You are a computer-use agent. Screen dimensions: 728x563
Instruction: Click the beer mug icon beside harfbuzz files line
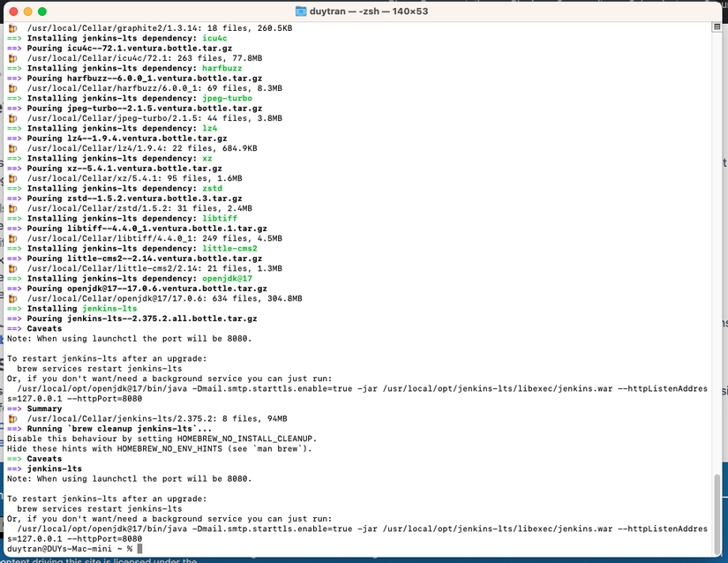click(x=12, y=88)
